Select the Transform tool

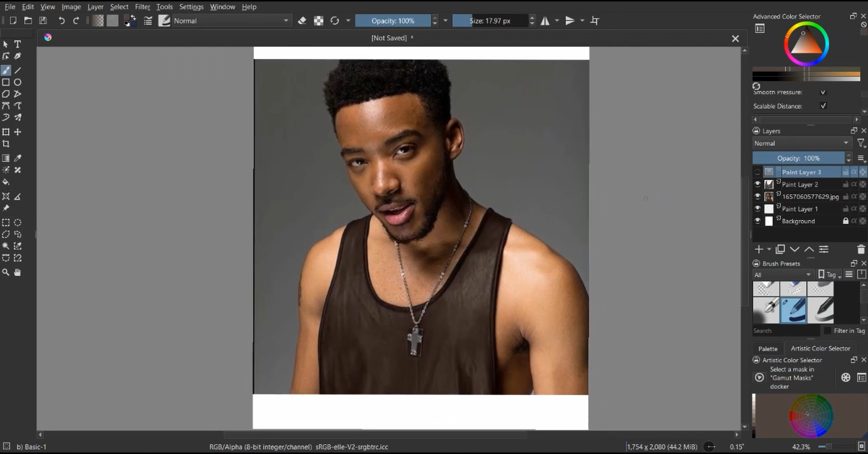click(6, 132)
